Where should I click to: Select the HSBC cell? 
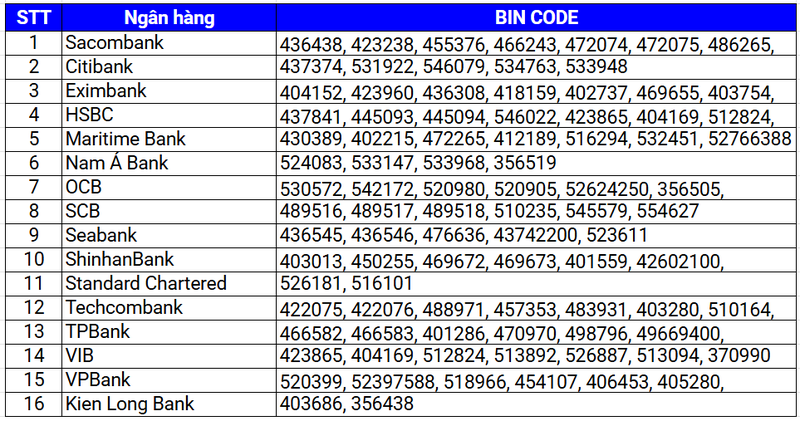click(x=169, y=115)
